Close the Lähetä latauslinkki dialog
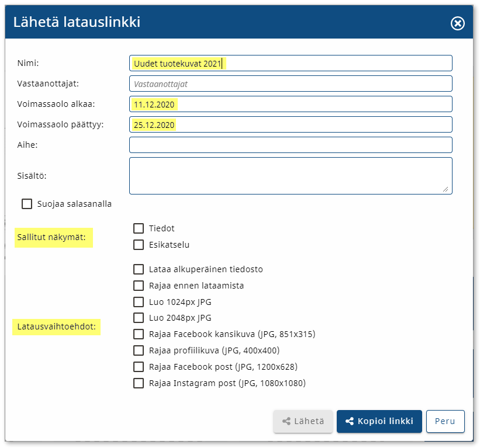 pyautogui.click(x=457, y=23)
